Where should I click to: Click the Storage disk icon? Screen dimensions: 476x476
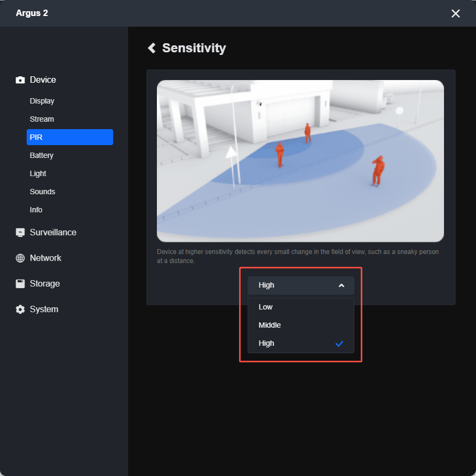(20, 283)
